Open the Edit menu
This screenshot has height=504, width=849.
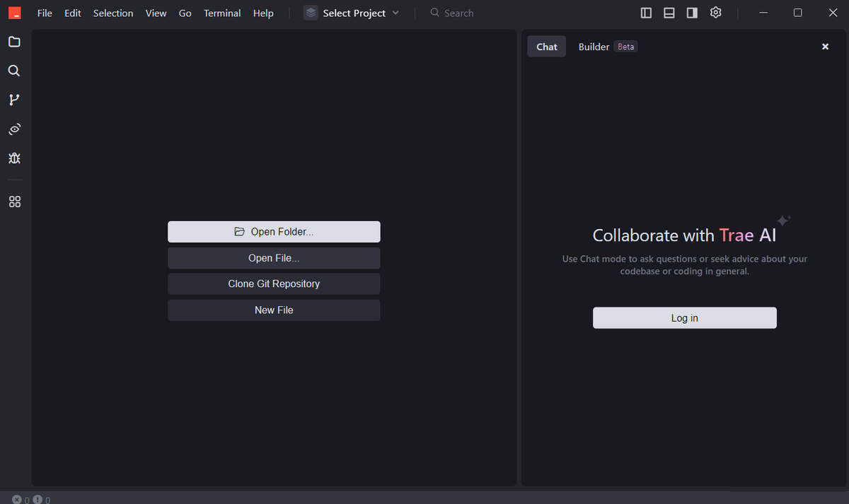(x=73, y=13)
